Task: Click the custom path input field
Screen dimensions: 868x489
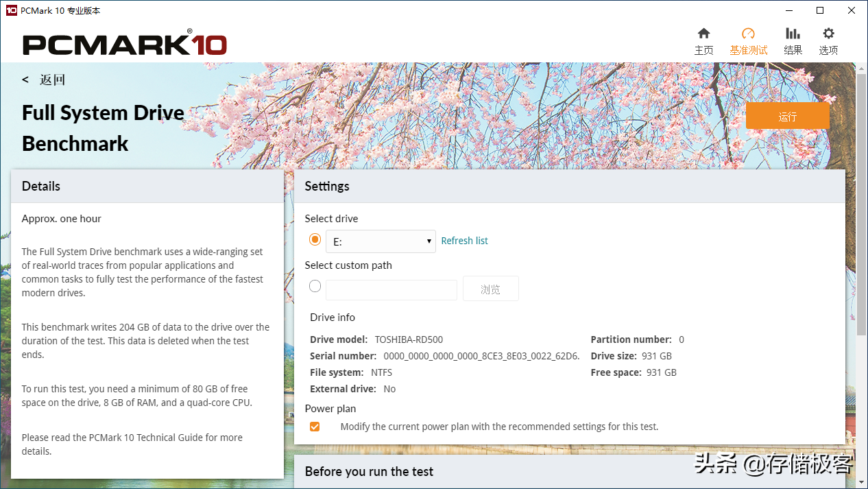Action: pyautogui.click(x=391, y=289)
